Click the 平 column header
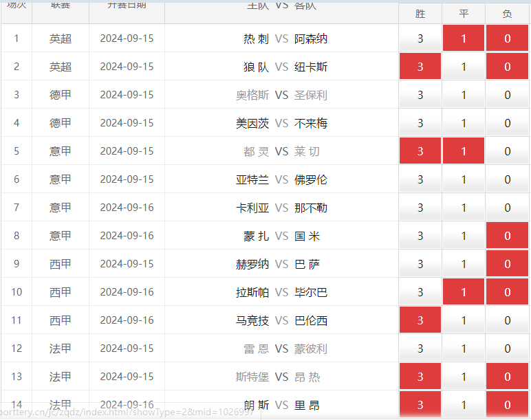Viewport: 531px width, 420px height. (x=464, y=14)
